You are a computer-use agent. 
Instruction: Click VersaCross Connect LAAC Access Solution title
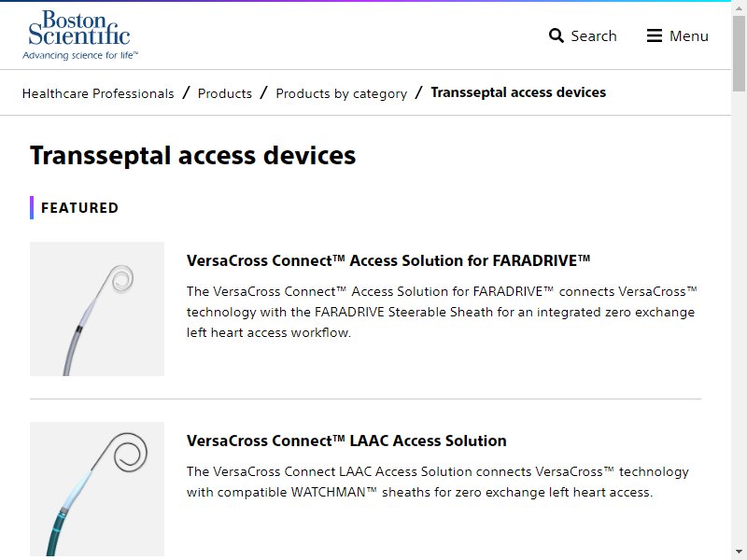pyautogui.click(x=346, y=441)
